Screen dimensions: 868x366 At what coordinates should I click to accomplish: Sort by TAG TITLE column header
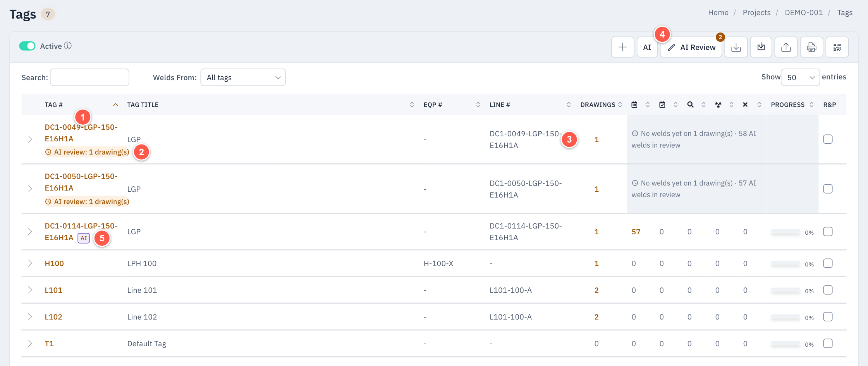click(270, 105)
